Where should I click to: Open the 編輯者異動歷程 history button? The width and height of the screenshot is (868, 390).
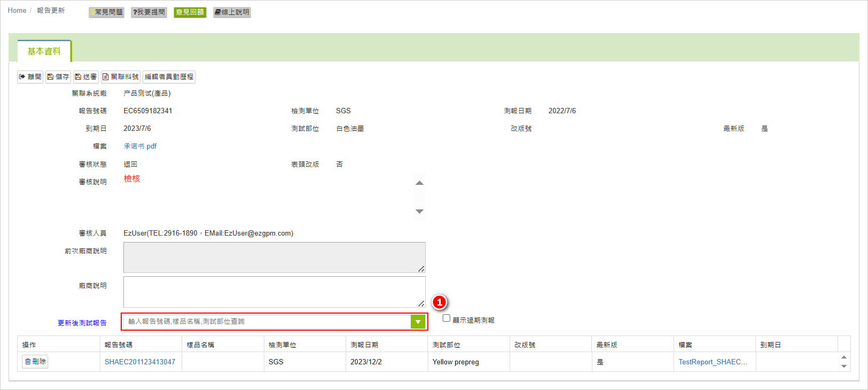click(169, 77)
